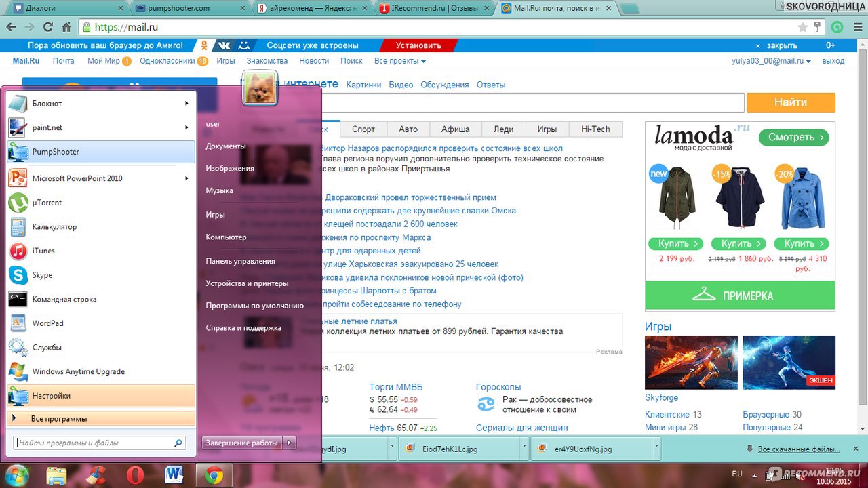The width and height of the screenshot is (868, 488).
Task: Open µTorrent from the Start menu
Action: (x=100, y=203)
